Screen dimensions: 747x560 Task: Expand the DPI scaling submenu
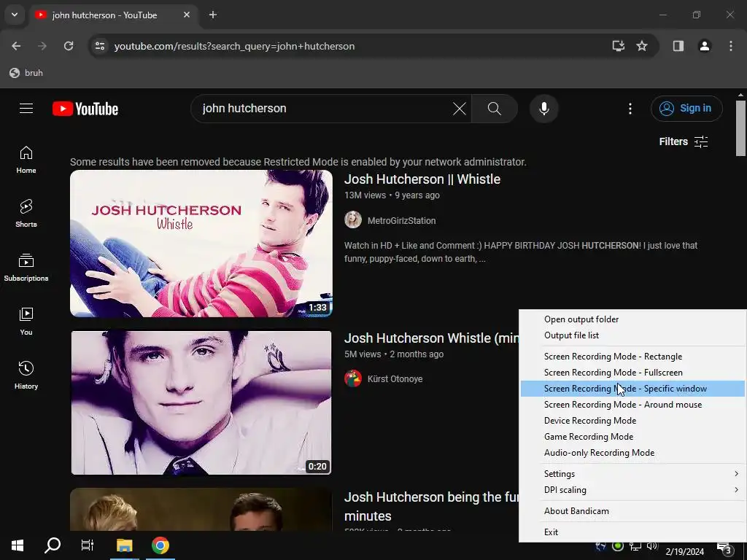pyautogui.click(x=632, y=490)
